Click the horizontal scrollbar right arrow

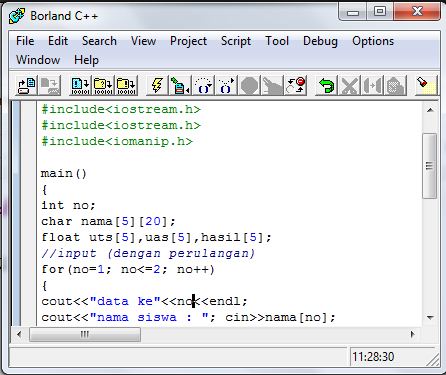tap(412, 334)
